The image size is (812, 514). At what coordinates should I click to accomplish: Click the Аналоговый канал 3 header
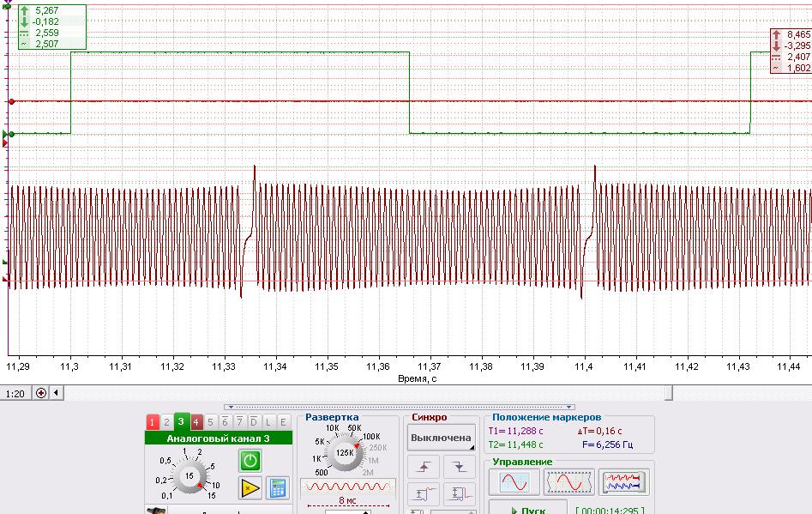pos(218,438)
